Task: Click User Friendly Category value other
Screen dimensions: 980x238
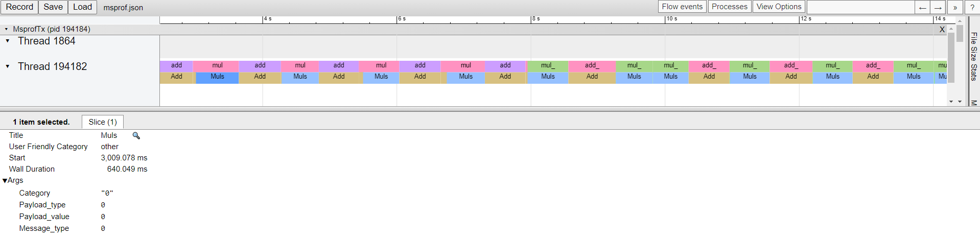Action: click(x=110, y=147)
